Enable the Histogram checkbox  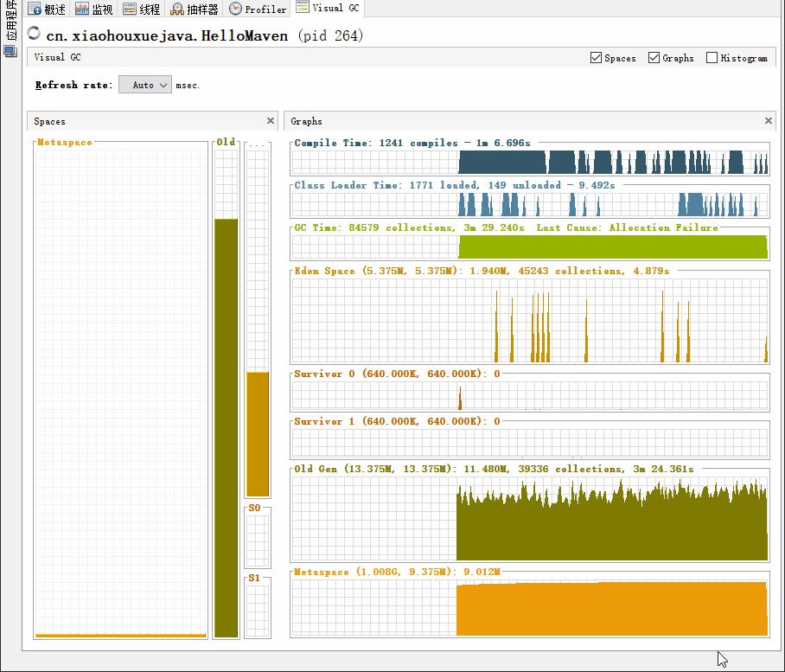pos(712,58)
